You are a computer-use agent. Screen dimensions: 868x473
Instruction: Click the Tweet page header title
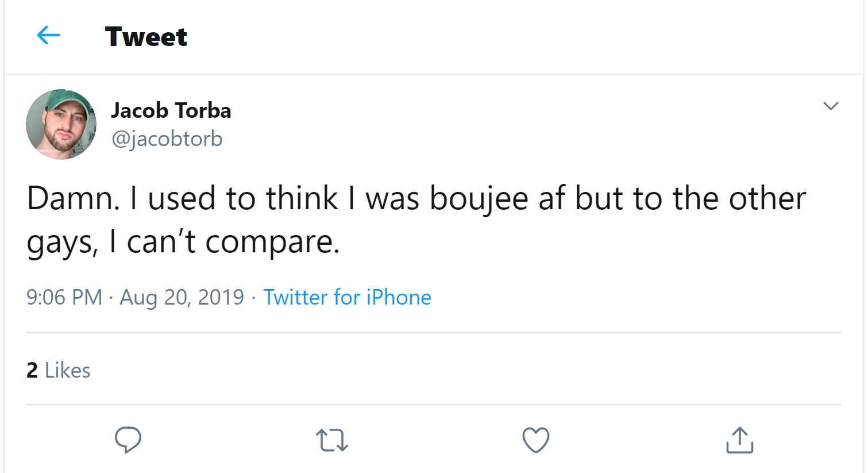(146, 37)
